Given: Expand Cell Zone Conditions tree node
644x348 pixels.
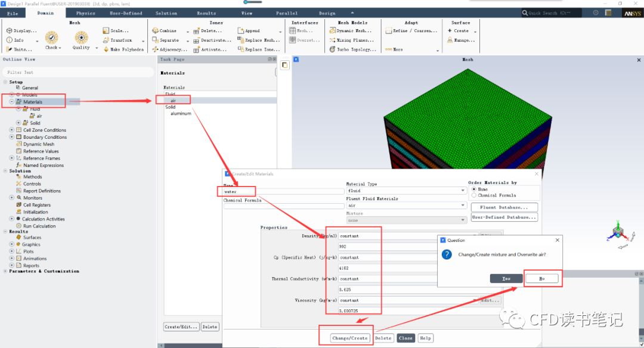Looking at the screenshot, I should click(x=11, y=130).
